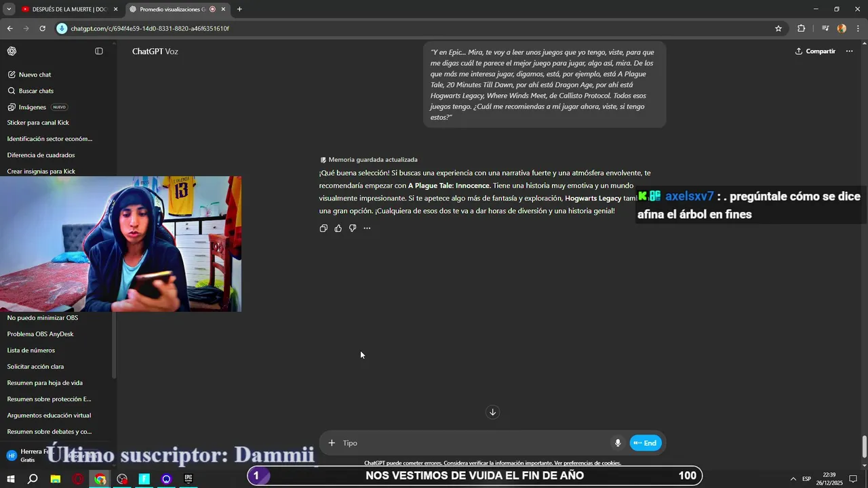Open File Explorer from the taskbar
This screenshot has height=488, width=868.
(x=56, y=479)
